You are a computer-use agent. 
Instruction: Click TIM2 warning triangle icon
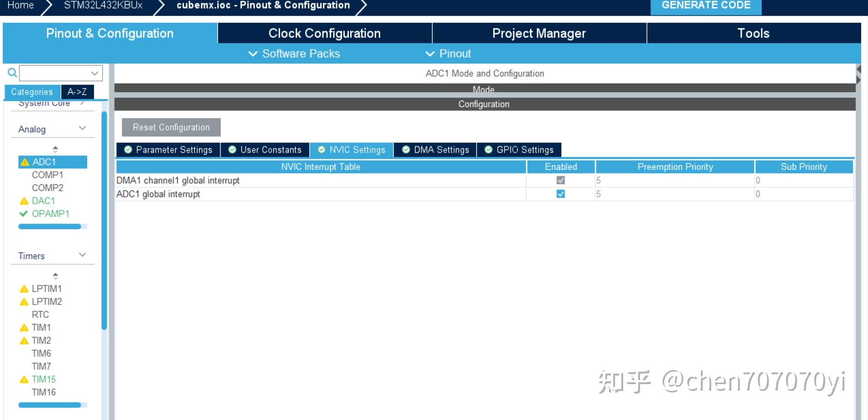tap(24, 341)
